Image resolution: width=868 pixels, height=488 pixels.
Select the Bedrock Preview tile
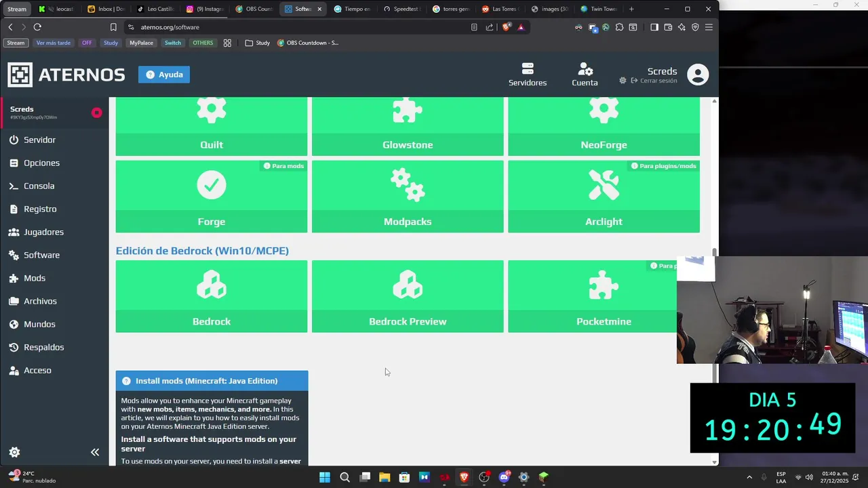pyautogui.click(x=408, y=296)
